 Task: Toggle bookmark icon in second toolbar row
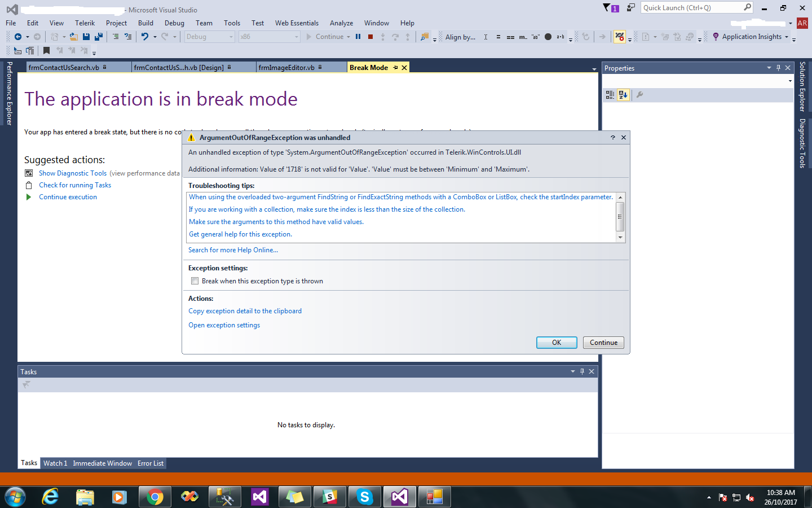click(x=46, y=51)
